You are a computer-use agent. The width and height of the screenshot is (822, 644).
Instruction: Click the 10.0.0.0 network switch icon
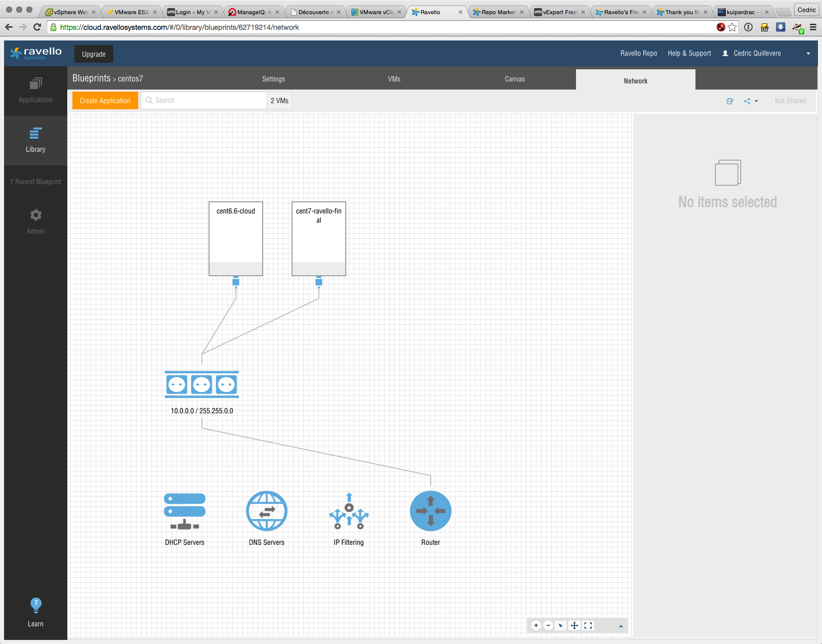201,385
